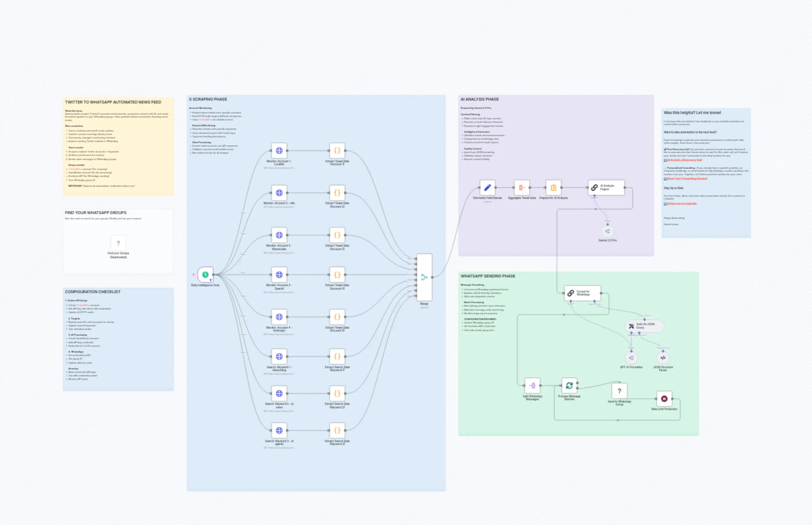Click the GPT-4.1 Formatter node
The width and height of the screenshot is (812, 525).
pyautogui.click(x=631, y=358)
